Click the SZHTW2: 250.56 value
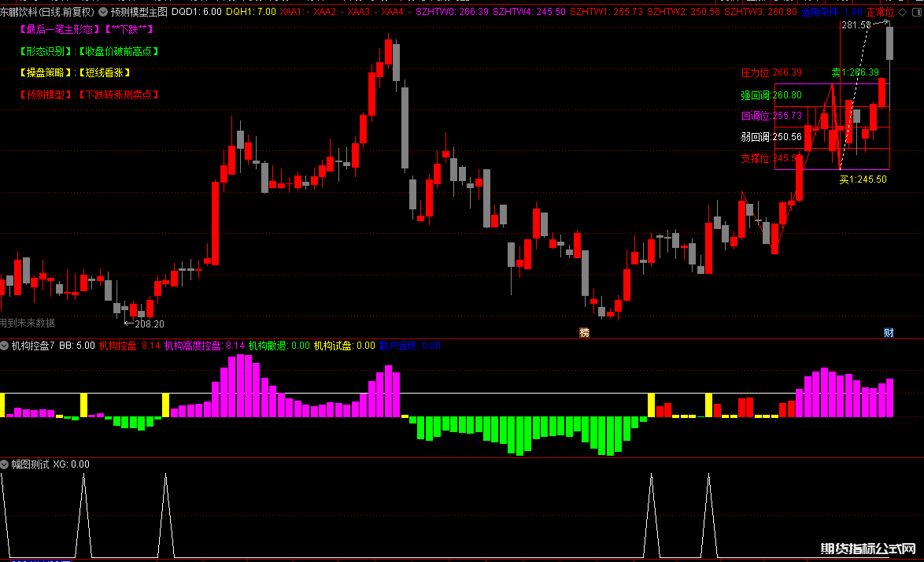924x562 pixels. point(684,12)
